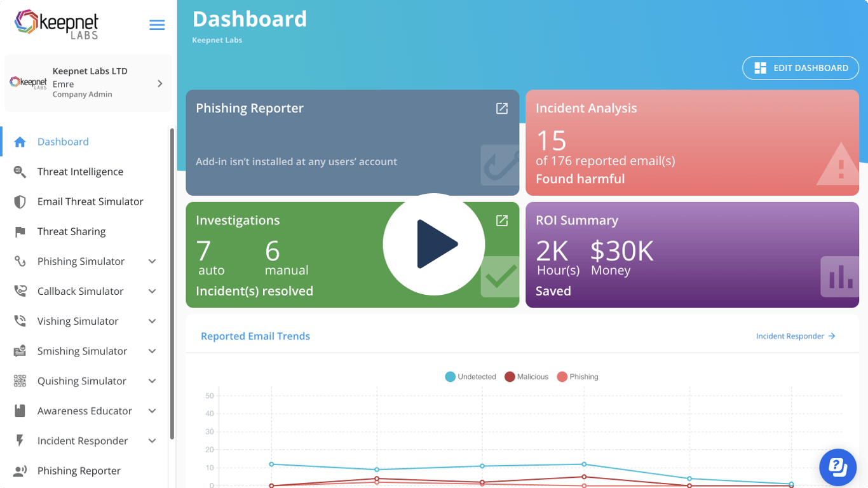Open the support chat bubble
This screenshot has height=488, width=868.
pos(837,468)
